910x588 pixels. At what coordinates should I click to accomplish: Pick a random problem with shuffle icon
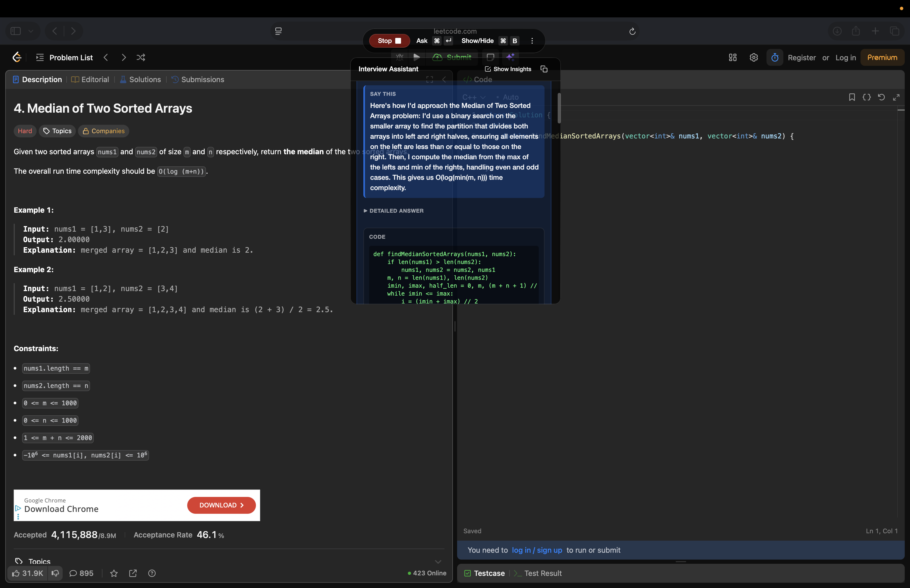(x=141, y=57)
